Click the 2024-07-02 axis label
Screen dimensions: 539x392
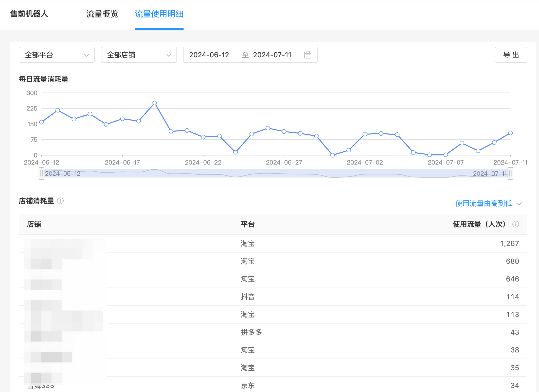pyautogui.click(x=365, y=162)
